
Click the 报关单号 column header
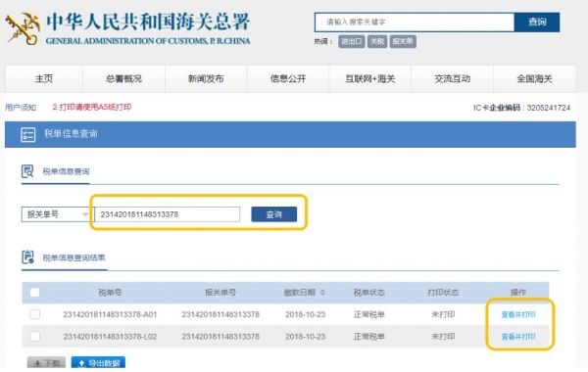click(x=220, y=292)
